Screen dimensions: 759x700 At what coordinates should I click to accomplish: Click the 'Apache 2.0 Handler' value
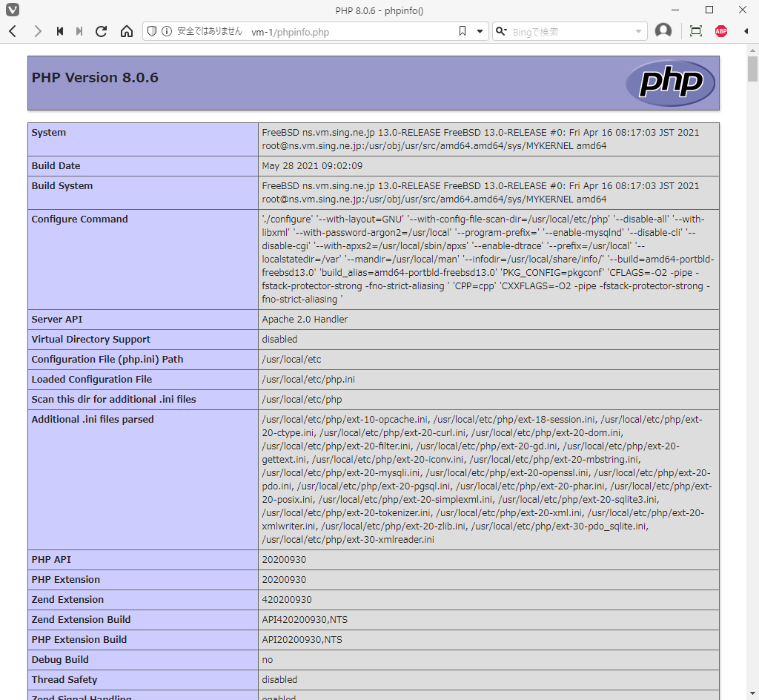click(x=305, y=320)
